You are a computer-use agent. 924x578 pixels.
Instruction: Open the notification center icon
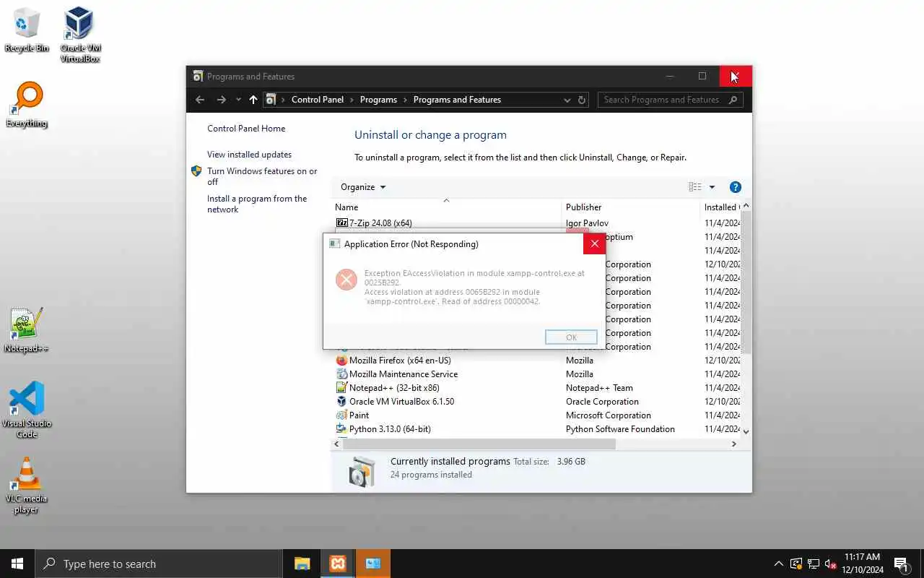(x=902, y=564)
